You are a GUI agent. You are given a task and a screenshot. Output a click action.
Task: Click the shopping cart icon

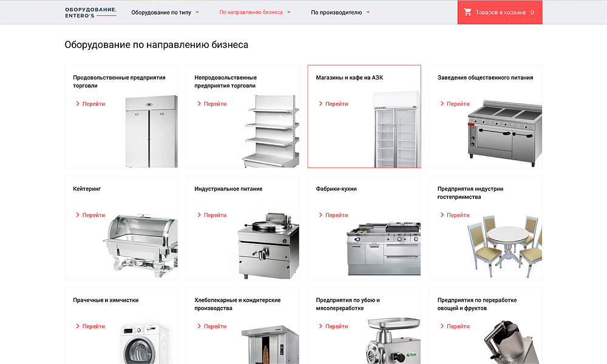click(x=467, y=12)
